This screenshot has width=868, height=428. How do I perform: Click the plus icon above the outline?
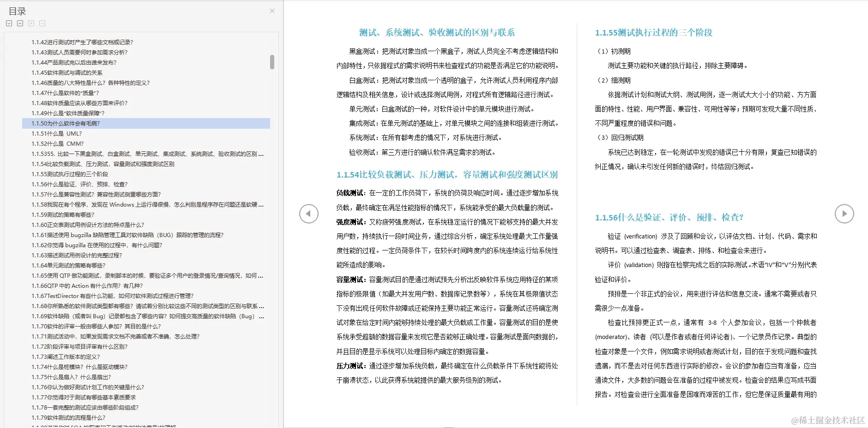(x=31, y=23)
